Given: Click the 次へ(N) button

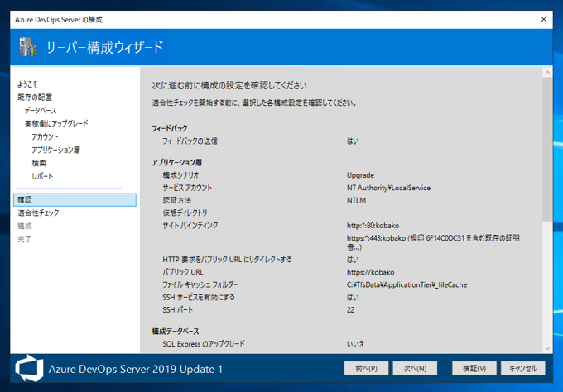Looking at the screenshot, I should 415,368.
